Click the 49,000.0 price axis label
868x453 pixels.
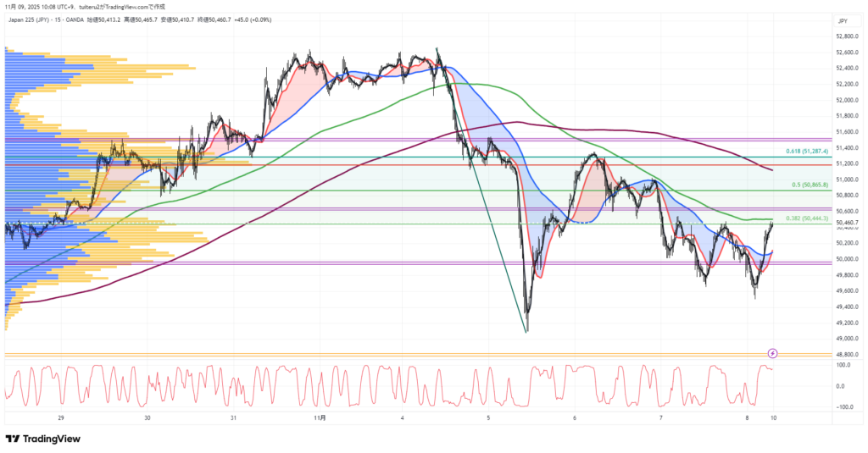[843, 339]
